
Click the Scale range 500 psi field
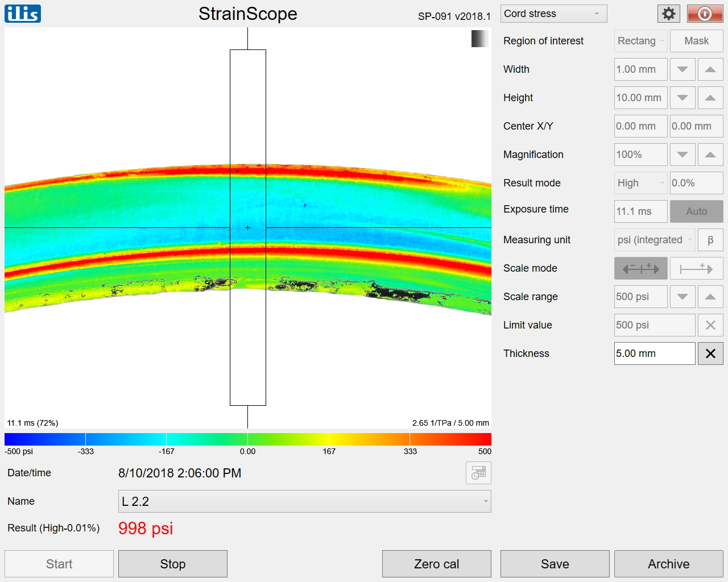pyautogui.click(x=641, y=297)
